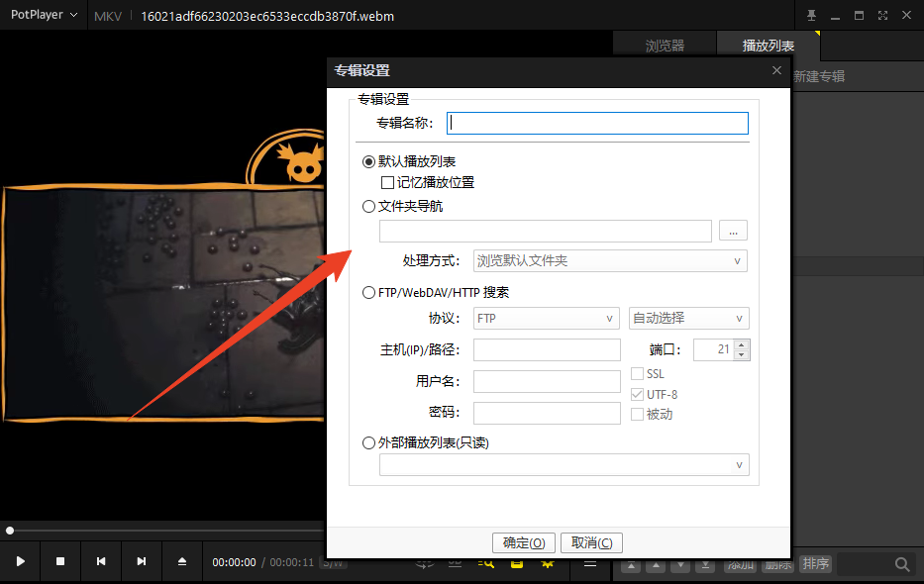924x584 pixels.
Task: Skip to the next track
Action: (142, 561)
